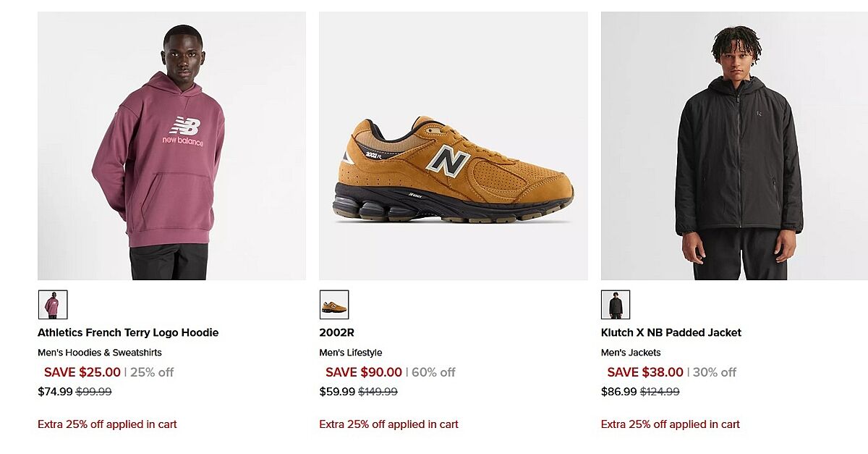Screen dimensions: 868x454
Task: Click jacket's Extra 25% off cart note
Action: [x=671, y=424]
